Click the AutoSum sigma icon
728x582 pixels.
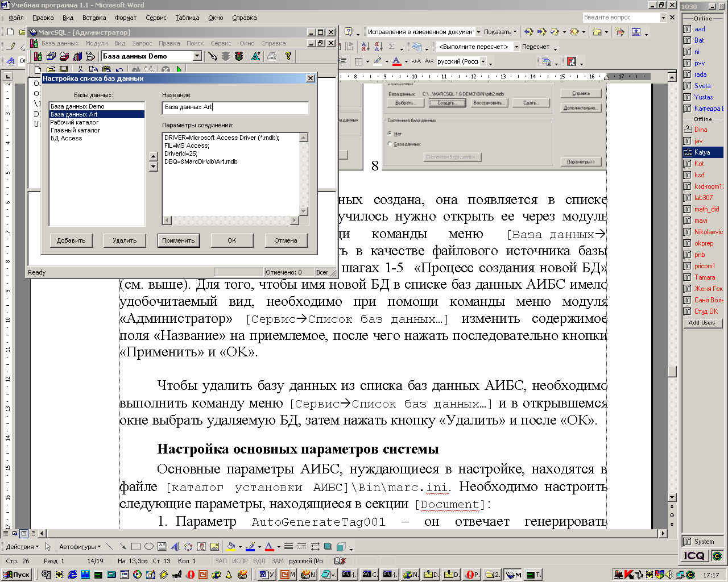coord(391,47)
